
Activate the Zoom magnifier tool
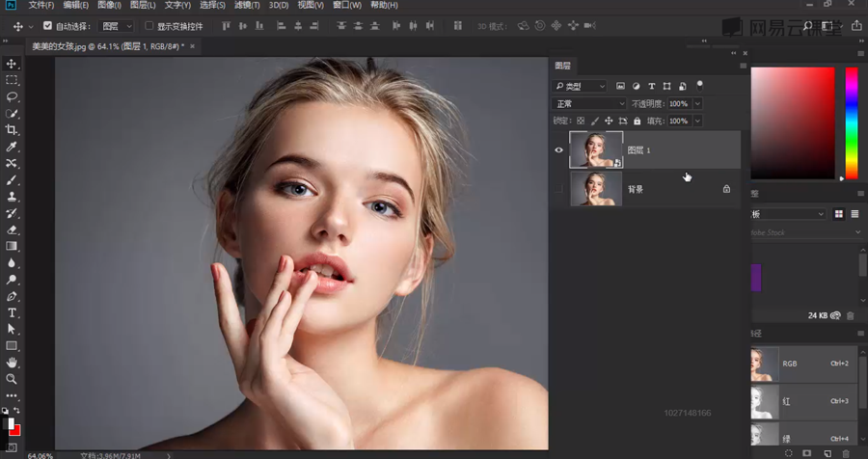coord(12,379)
